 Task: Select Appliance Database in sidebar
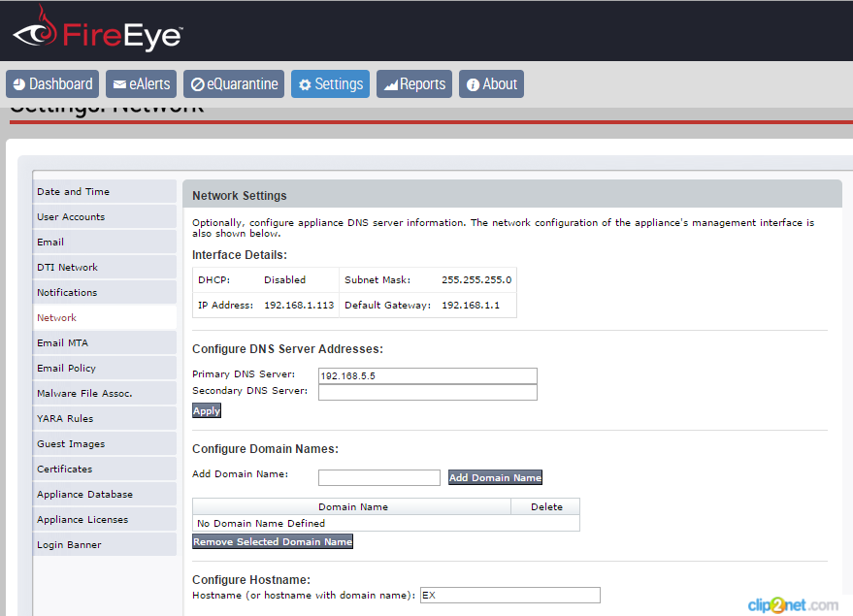tap(105, 494)
